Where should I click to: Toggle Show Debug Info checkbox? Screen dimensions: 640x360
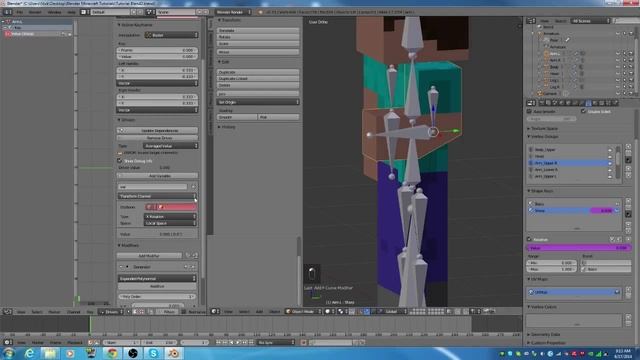click(x=120, y=161)
